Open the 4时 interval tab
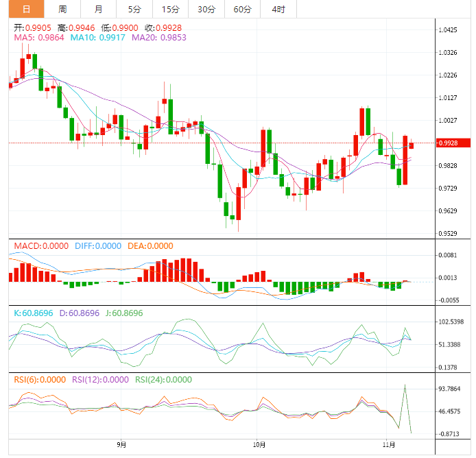Image resolution: width=476 pixels, height=458 pixels. tap(278, 9)
